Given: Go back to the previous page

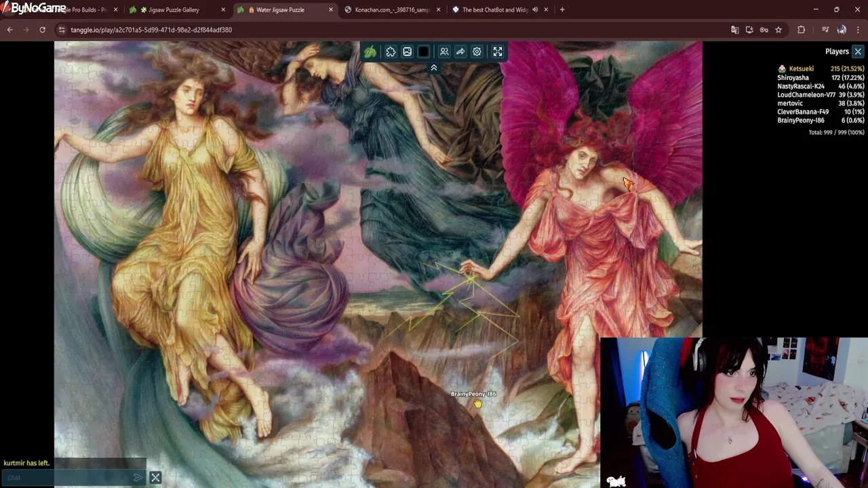Looking at the screenshot, I should pyautogui.click(x=9, y=30).
